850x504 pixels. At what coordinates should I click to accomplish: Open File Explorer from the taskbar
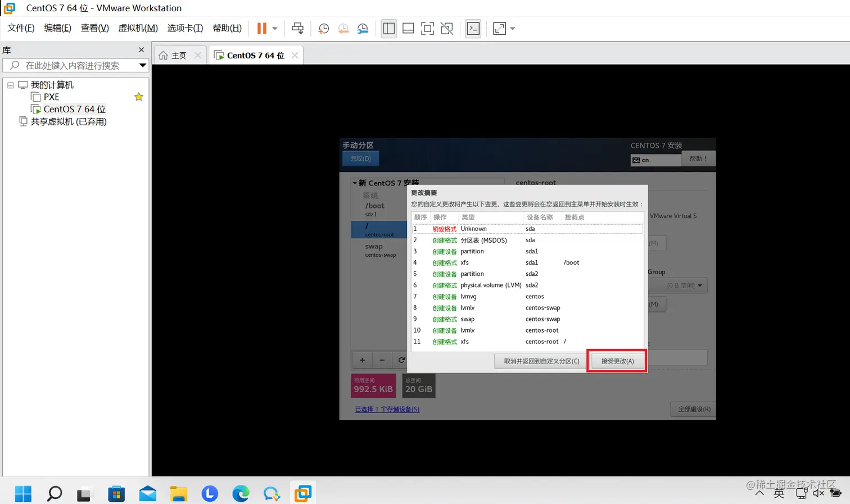point(179,493)
